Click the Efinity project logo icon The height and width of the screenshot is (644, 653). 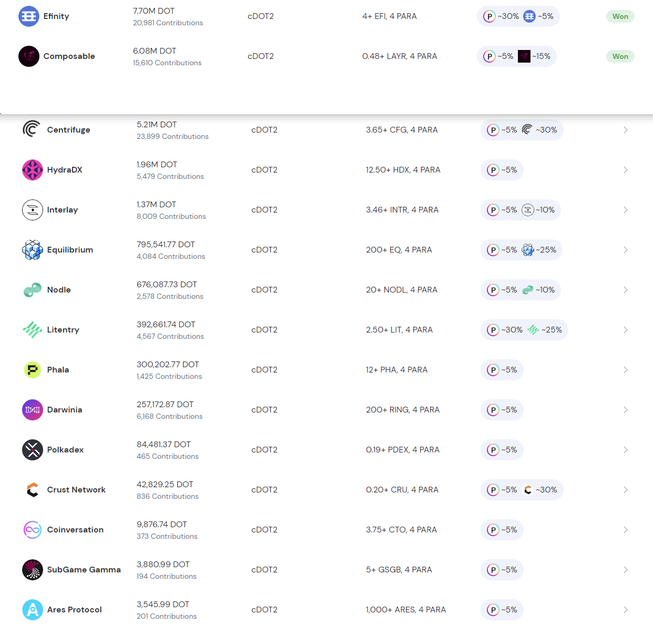coord(29,16)
